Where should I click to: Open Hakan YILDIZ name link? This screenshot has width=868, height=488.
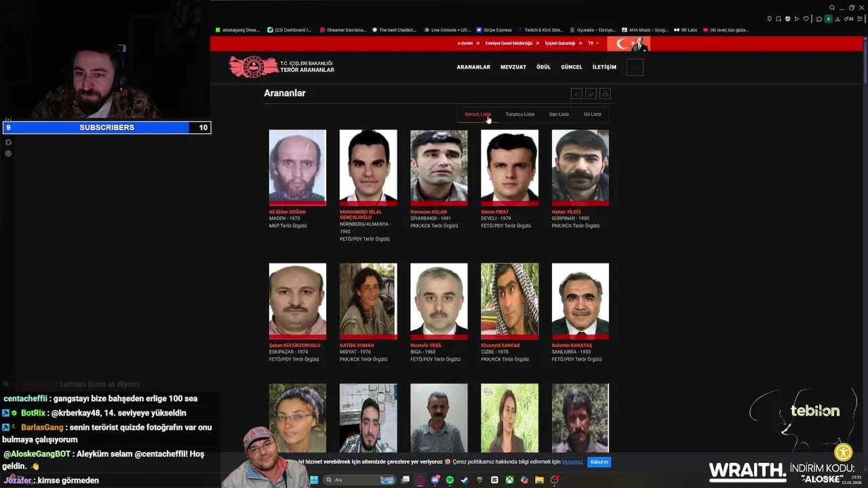click(566, 212)
